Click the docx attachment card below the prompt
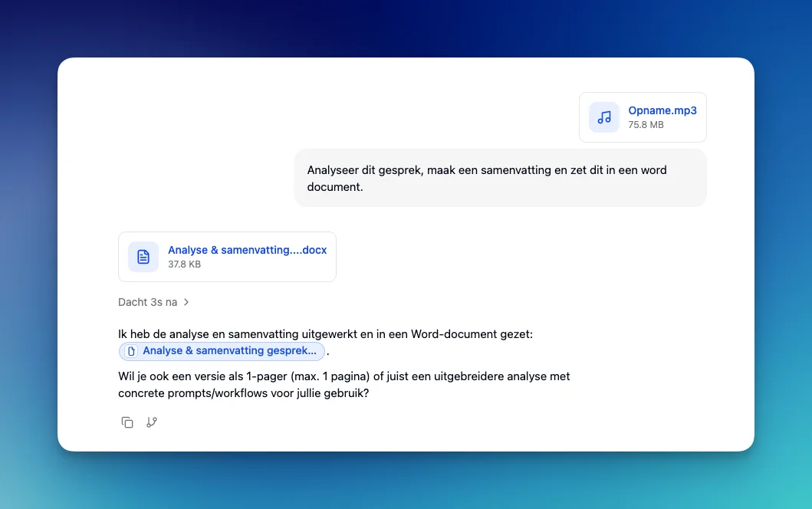Viewport: 812px width, 509px height. [x=227, y=257]
